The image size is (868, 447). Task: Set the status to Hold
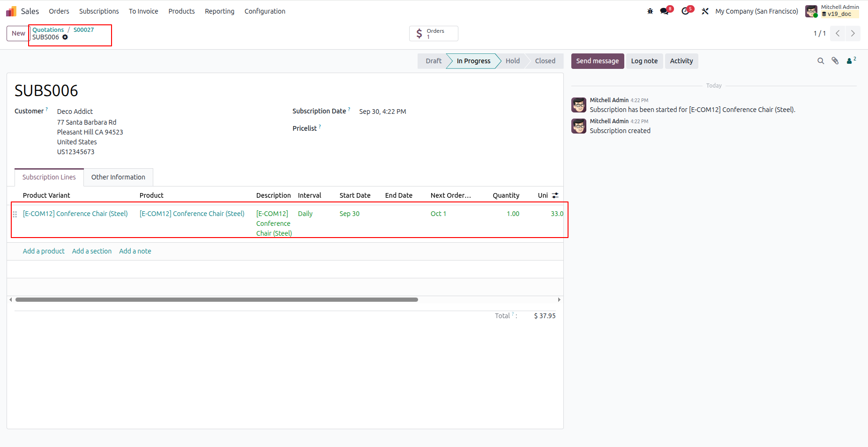click(x=513, y=61)
